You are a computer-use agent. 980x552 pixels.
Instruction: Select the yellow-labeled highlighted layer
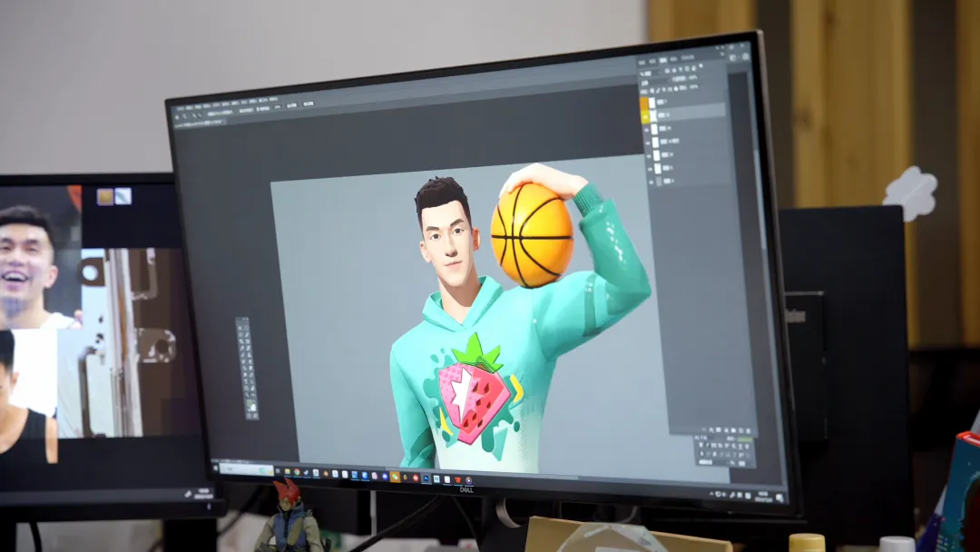682,115
